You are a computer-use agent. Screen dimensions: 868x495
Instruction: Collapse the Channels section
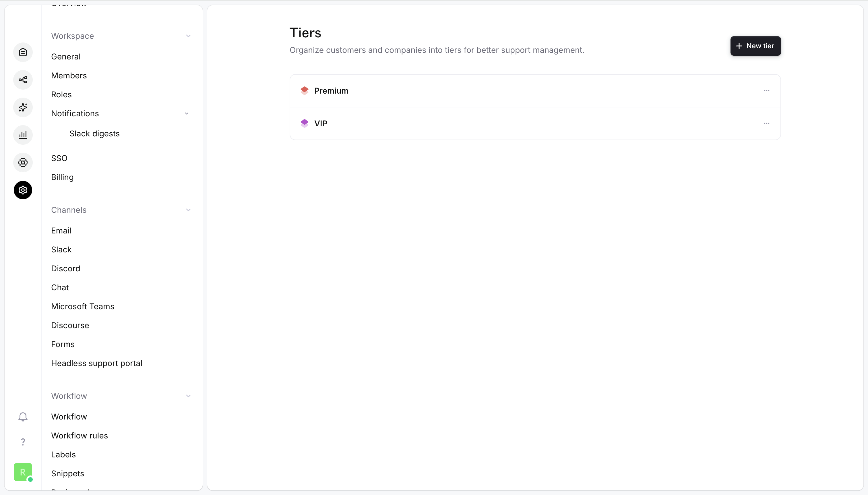pos(188,210)
